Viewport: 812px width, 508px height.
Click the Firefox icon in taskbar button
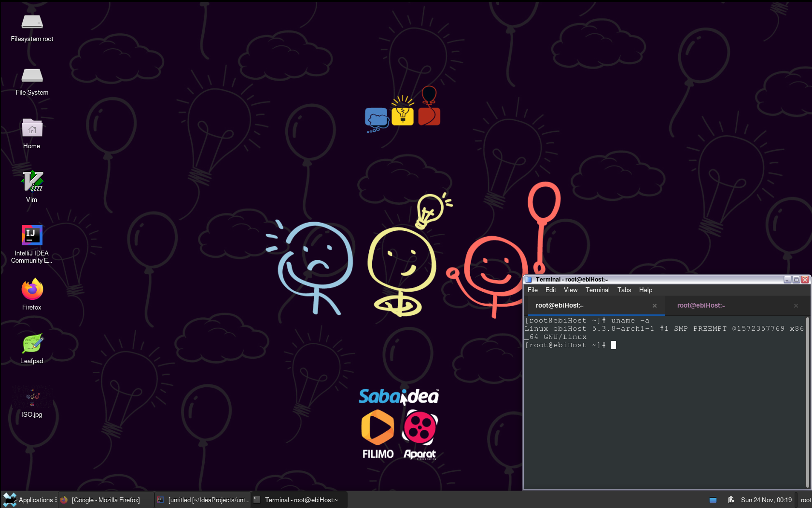click(64, 500)
